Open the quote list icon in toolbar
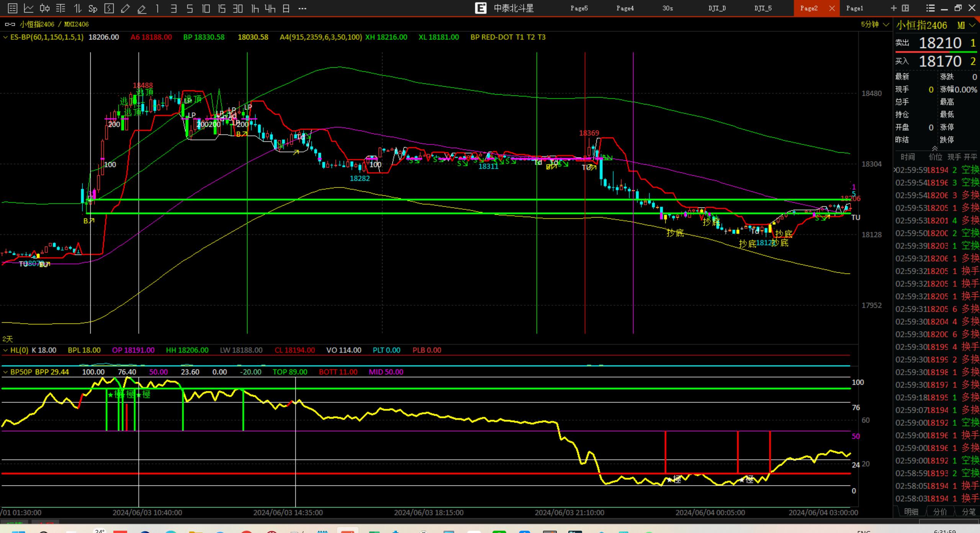Screen dimensions: 980x533 [12, 8]
